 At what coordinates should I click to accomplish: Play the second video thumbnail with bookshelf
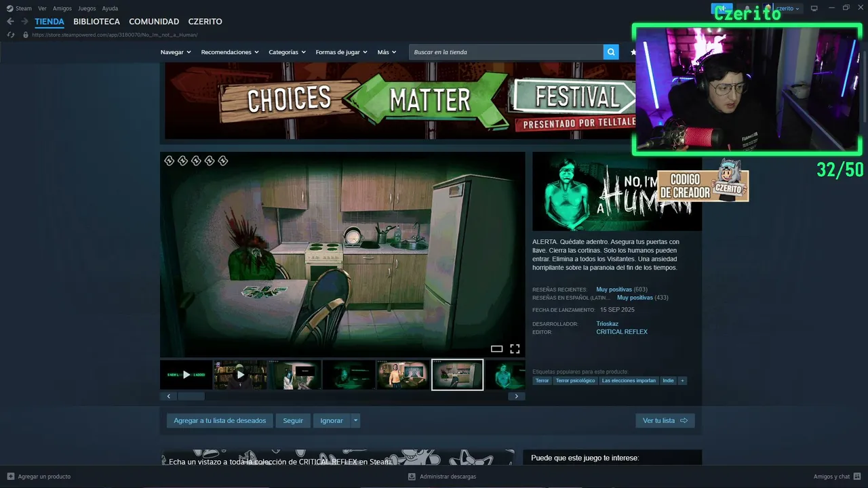click(240, 375)
